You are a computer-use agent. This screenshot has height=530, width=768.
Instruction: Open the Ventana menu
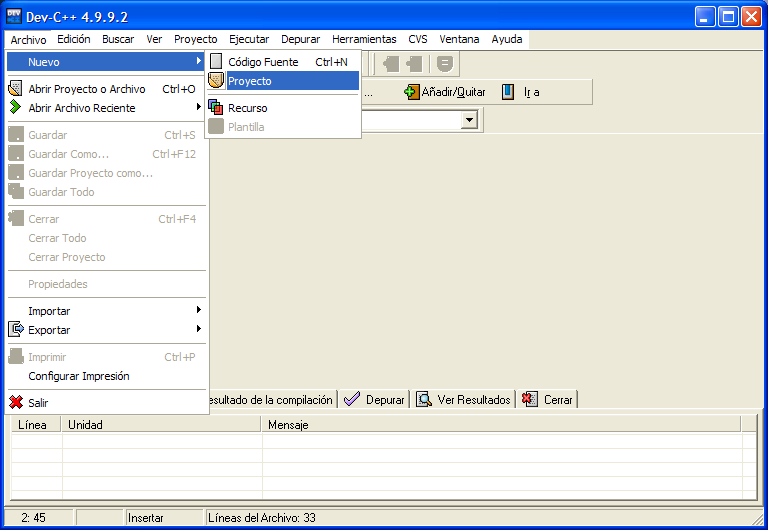[x=459, y=39]
